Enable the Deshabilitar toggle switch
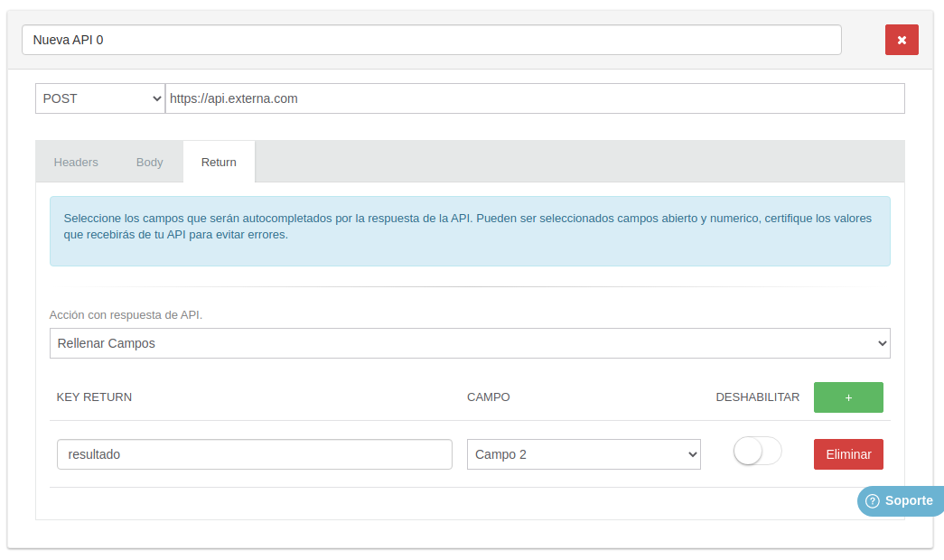The image size is (944, 560). (757, 451)
